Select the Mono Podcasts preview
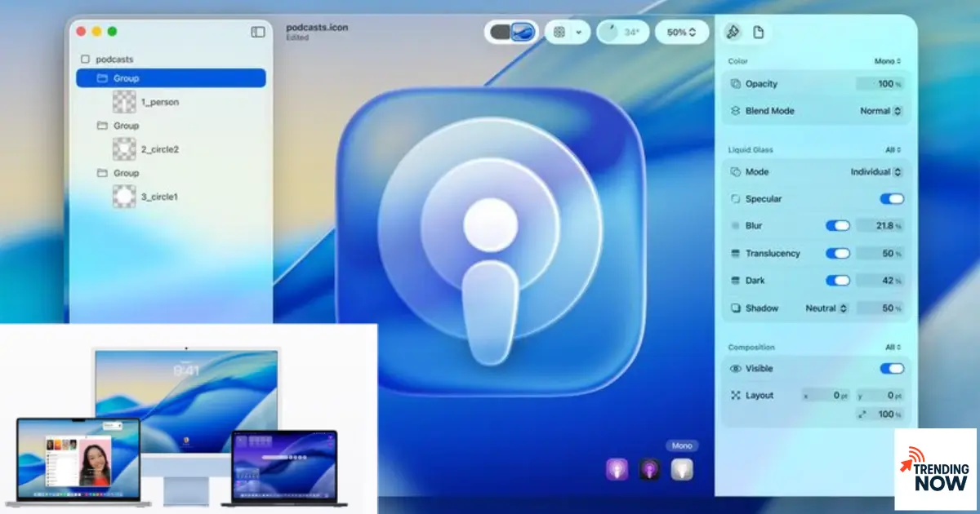980x514 pixels. pyautogui.click(x=682, y=469)
